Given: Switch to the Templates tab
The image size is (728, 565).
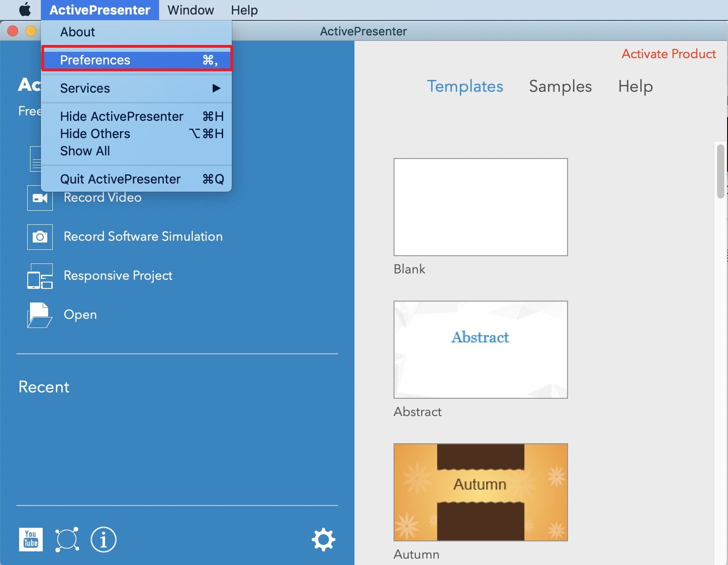Looking at the screenshot, I should (465, 86).
